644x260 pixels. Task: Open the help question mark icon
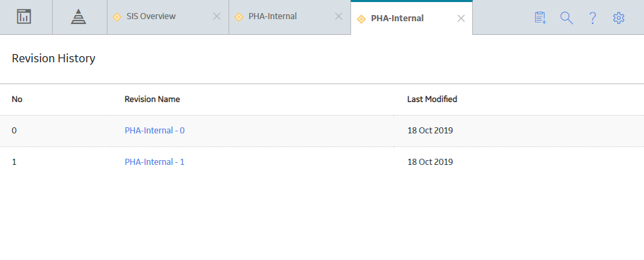592,18
